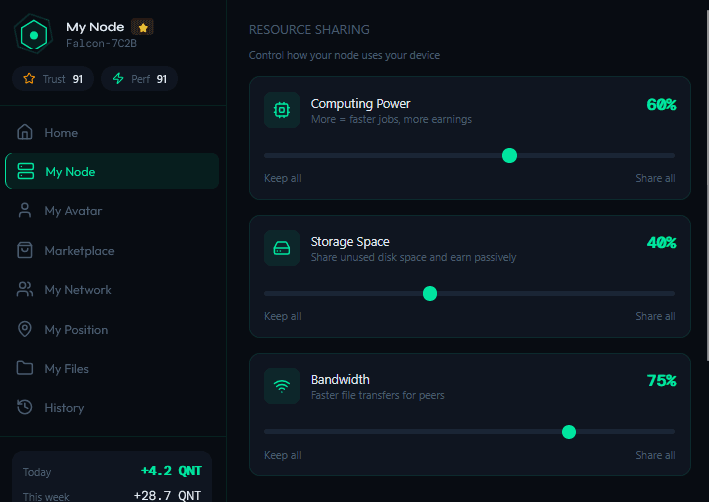View the History page
This screenshot has height=502, width=709.
pos(112,407)
